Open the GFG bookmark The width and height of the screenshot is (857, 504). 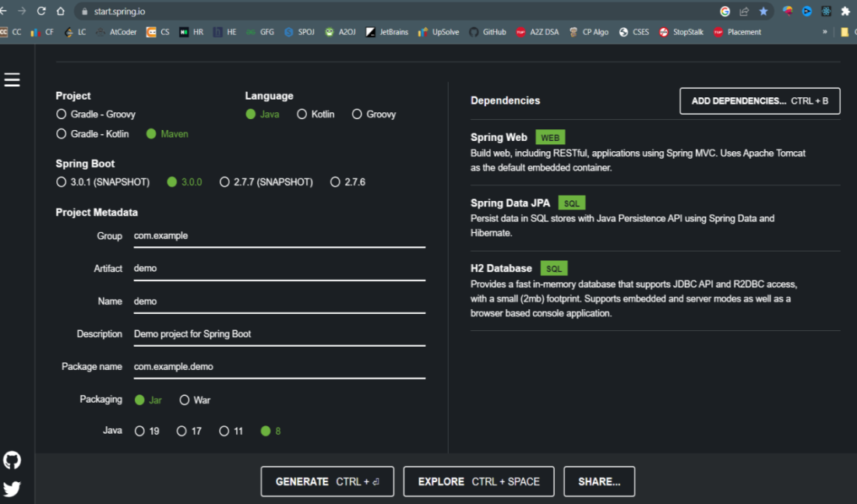[260, 32]
